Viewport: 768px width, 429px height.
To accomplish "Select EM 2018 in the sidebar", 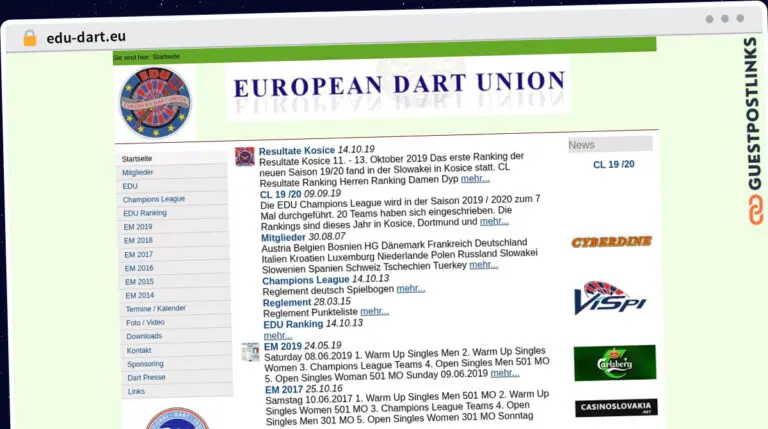I will pos(138,240).
